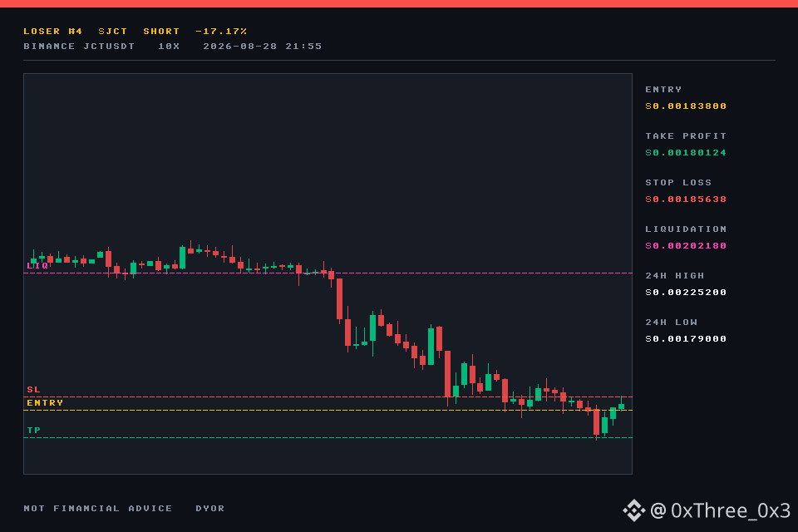This screenshot has height=532, width=798.
Task: Select the -17.17% loss figure
Action: click(221, 32)
